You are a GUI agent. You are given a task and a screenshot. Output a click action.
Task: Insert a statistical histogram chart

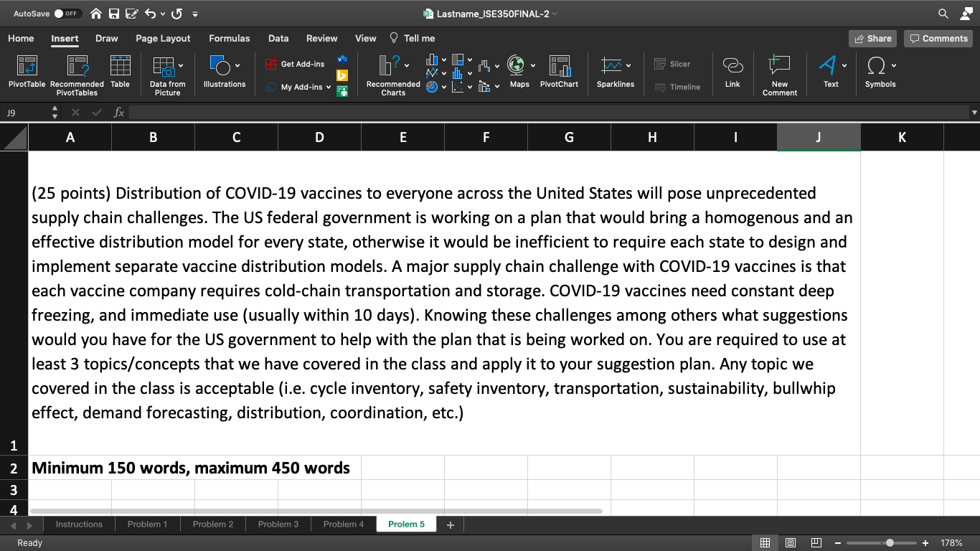458,73
